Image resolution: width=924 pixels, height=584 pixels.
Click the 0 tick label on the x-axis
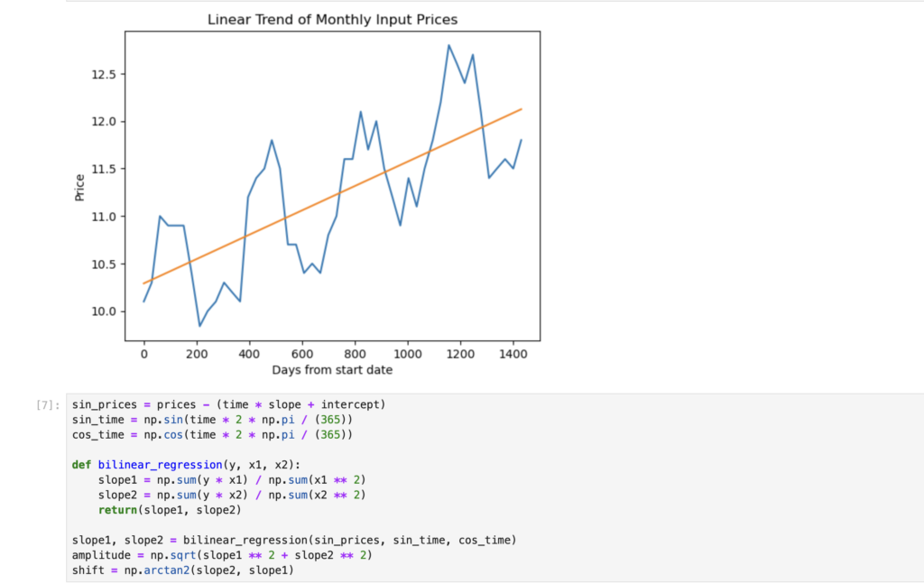point(143,354)
